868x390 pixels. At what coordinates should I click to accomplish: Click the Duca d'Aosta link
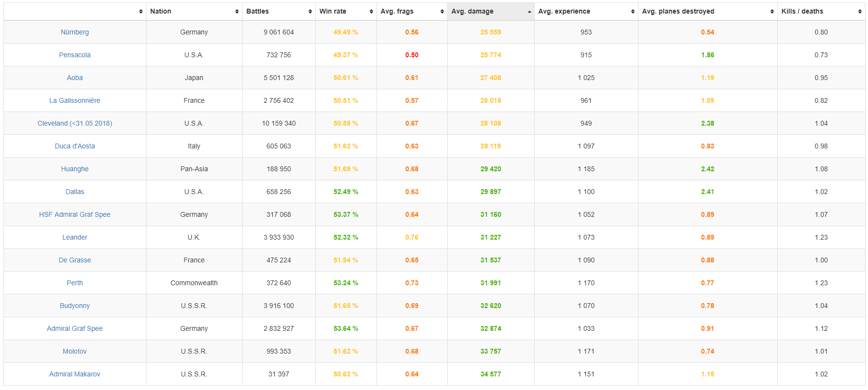point(75,146)
